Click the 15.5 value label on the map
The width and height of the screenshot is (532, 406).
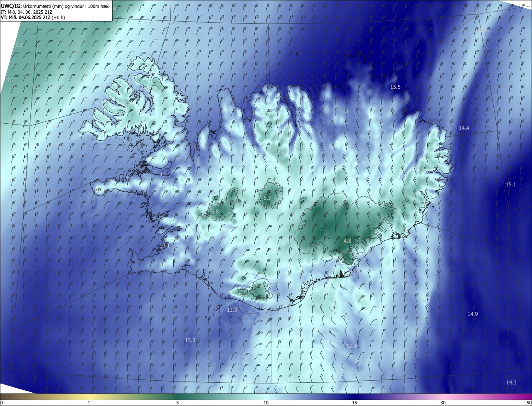(x=395, y=87)
